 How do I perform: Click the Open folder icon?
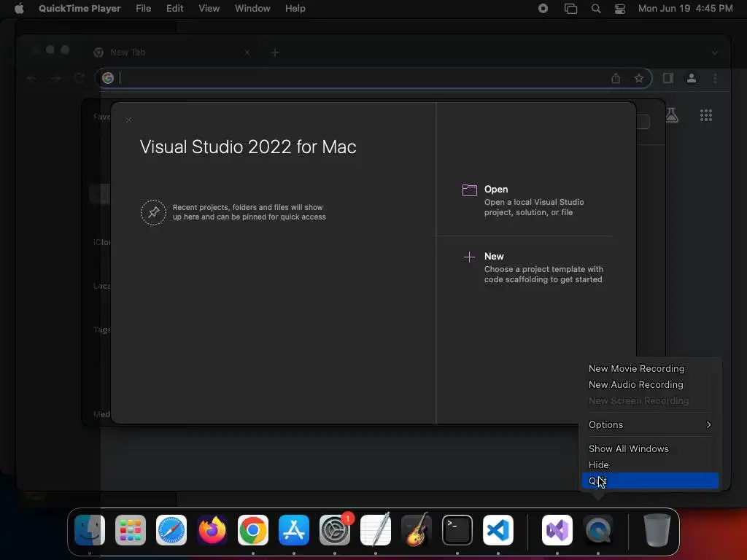click(470, 190)
